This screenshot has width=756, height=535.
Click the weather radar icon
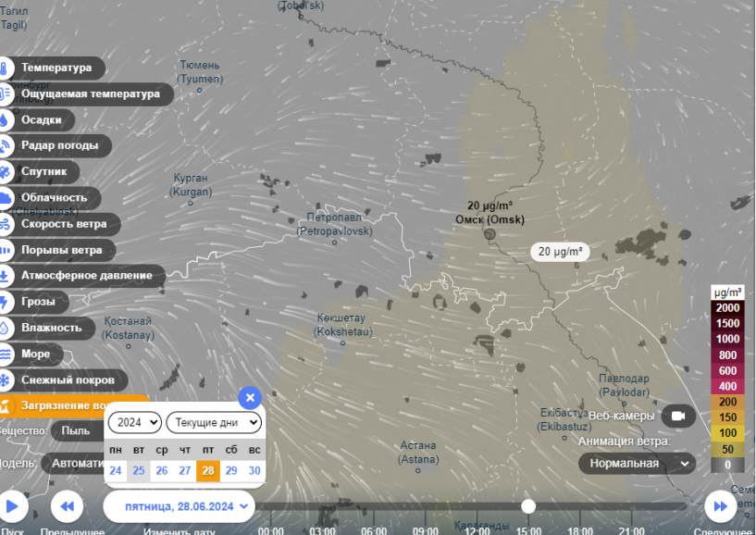tap(4, 145)
